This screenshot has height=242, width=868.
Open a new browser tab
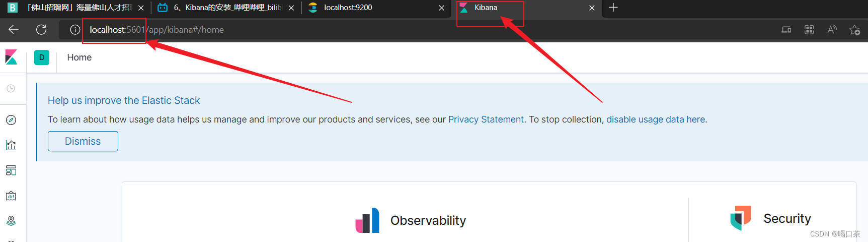pyautogui.click(x=613, y=8)
